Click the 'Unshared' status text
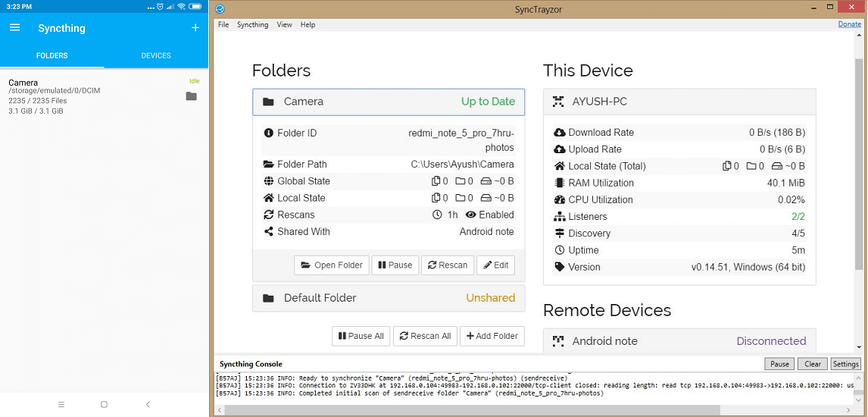This screenshot has height=417, width=868. pos(491,298)
